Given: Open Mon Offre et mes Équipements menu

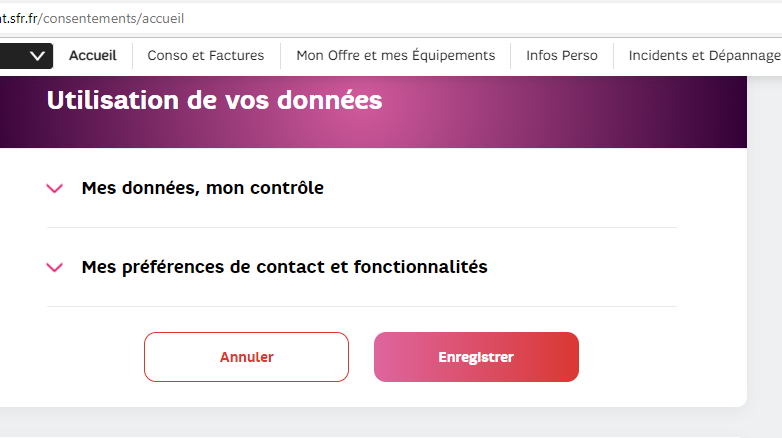Looking at the screenshot, I should 395,56.
